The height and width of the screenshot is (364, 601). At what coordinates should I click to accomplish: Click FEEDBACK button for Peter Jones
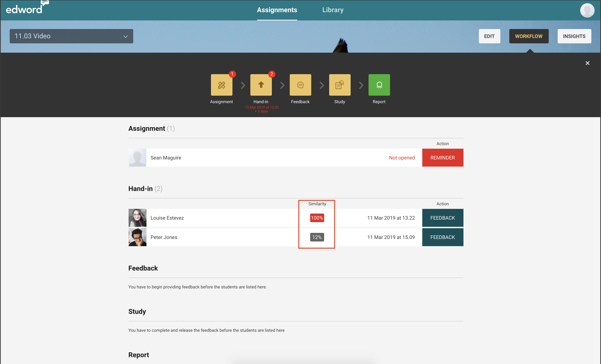click(x=443, y=237)
